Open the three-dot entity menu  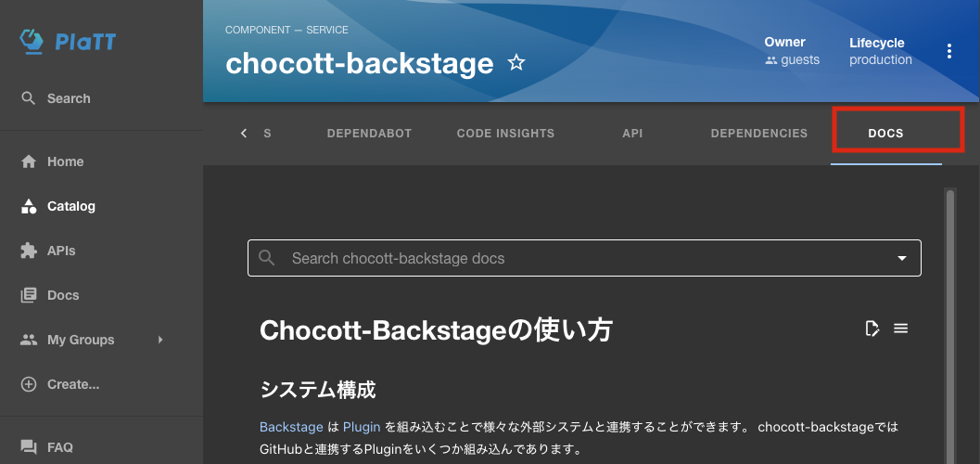(x=948, y=51)
